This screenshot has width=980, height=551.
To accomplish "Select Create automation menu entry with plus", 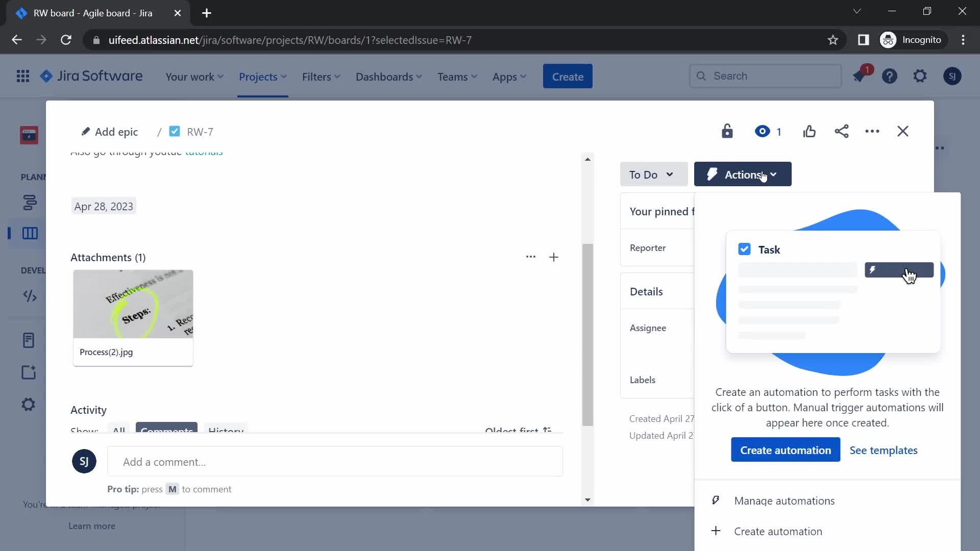I will pyautogui.click(x=827, y=532).
